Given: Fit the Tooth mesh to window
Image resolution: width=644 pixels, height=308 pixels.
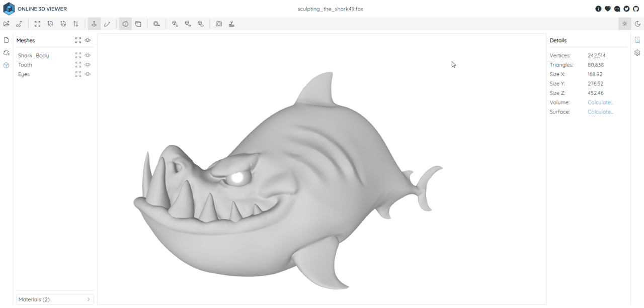Looking at the screenshot, I should point(78,65).
